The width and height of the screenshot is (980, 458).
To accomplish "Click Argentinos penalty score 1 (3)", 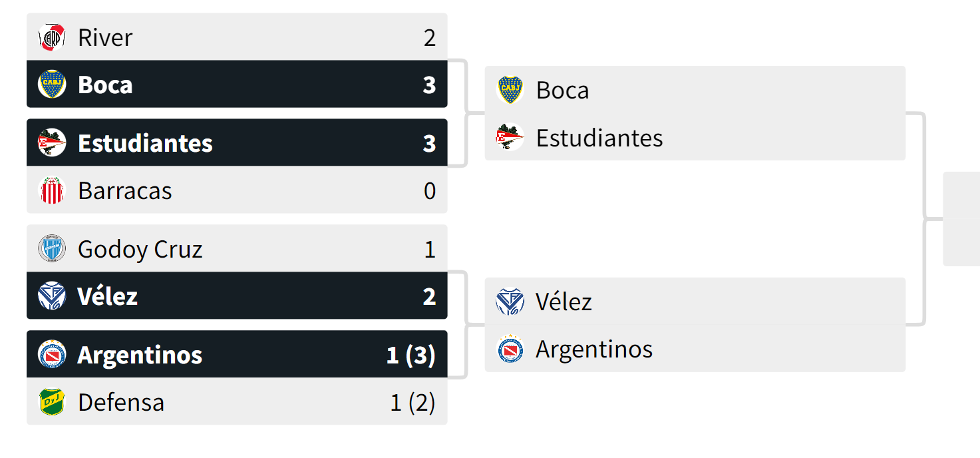I will tap(410, 355).
